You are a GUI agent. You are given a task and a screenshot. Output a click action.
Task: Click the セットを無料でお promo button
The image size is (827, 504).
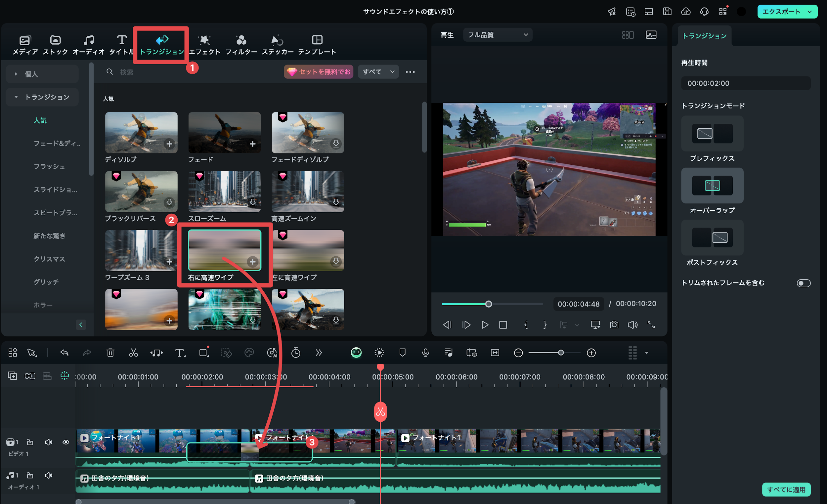[319, 71]
